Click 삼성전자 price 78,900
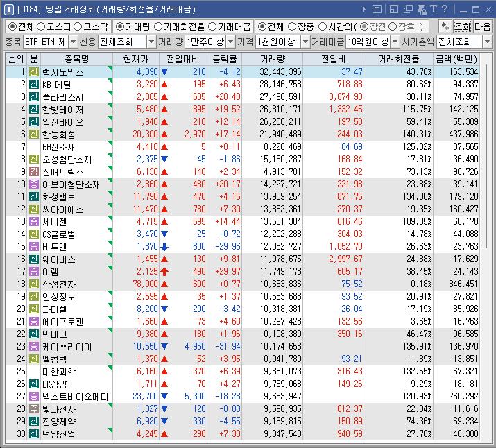This screenshot has height=448, width=496. click(145, 284)
